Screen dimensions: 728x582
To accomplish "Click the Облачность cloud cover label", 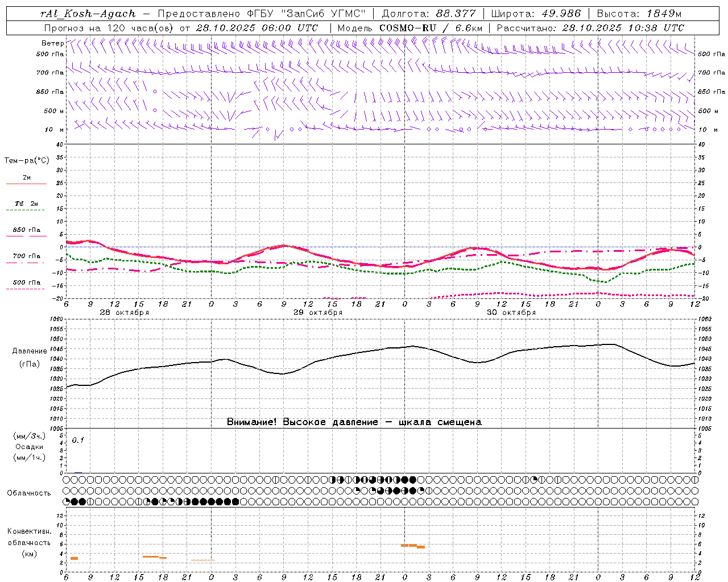I will point(29,493).
